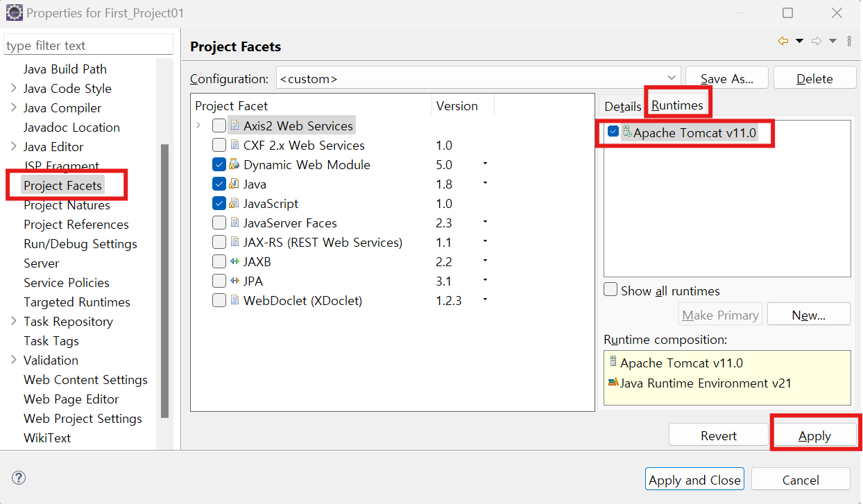This screenshot has height=504, width=863.
Task: Open JAX-RS version dropdown arrow
Action: pos(485,241)
